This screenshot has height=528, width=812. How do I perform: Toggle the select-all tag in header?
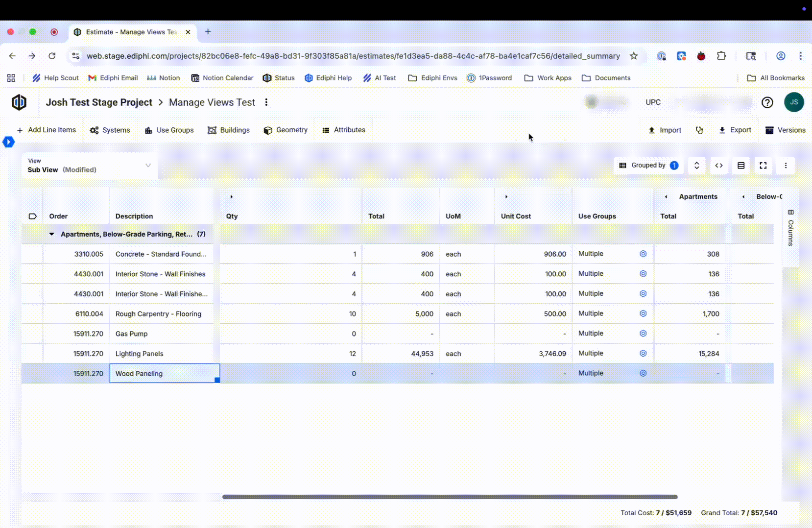tap(32, 216)
